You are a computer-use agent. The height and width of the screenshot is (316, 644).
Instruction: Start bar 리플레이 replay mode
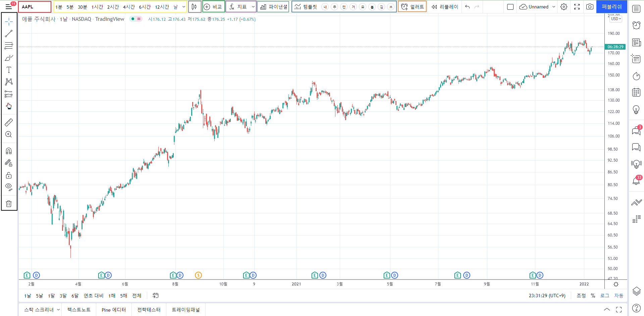445,7
